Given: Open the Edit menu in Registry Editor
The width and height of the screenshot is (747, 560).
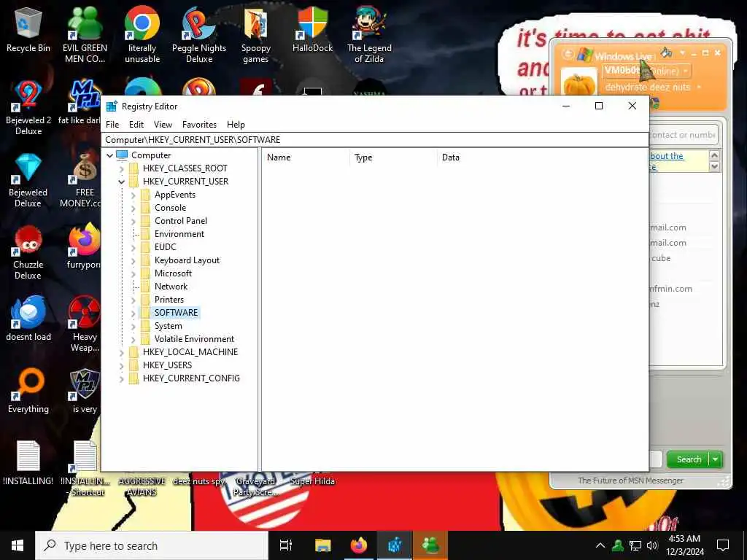Looking at the screenshot, I should click(136, 124).
